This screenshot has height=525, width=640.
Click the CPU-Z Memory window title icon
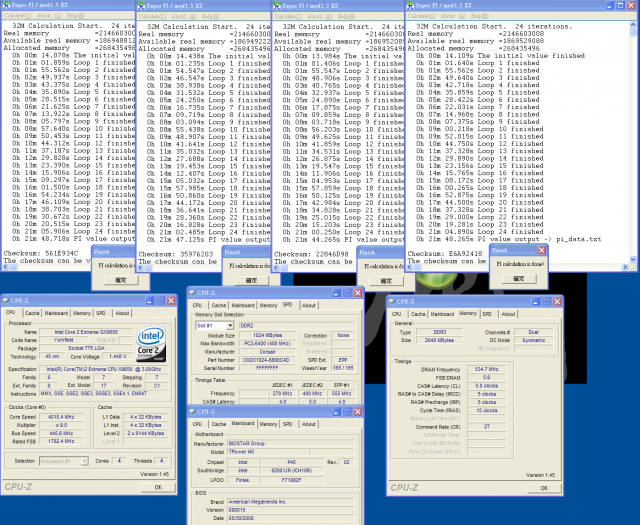tap(392, 301)
